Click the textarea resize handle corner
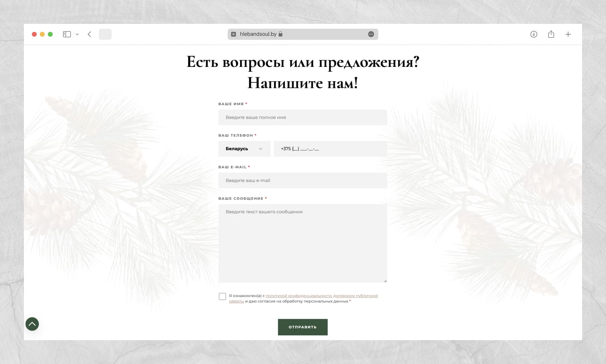Image resolution: width=606 pixels, height=364 pixels. [385, 281]
